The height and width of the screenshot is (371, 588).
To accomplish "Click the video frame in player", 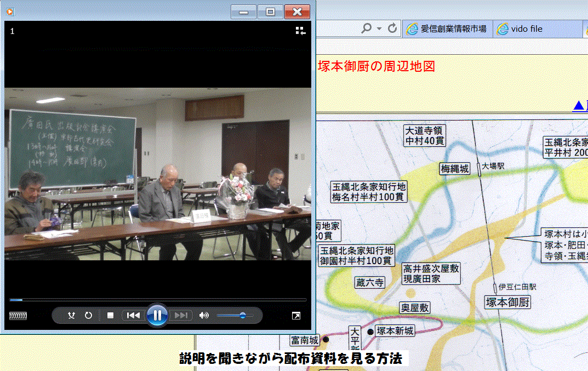I will tap(158, 174).
